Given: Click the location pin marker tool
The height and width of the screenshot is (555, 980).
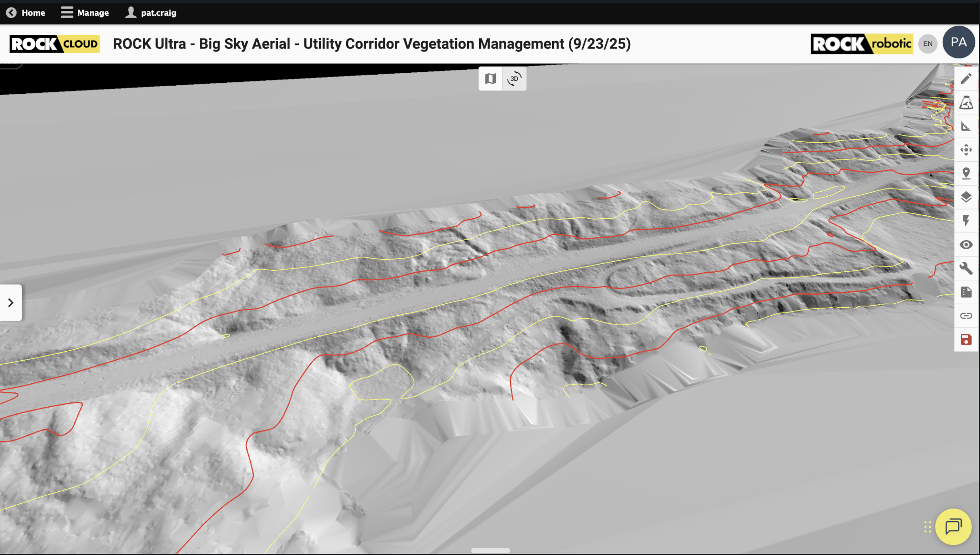Looking at the screenshot, I should point(966,173).
